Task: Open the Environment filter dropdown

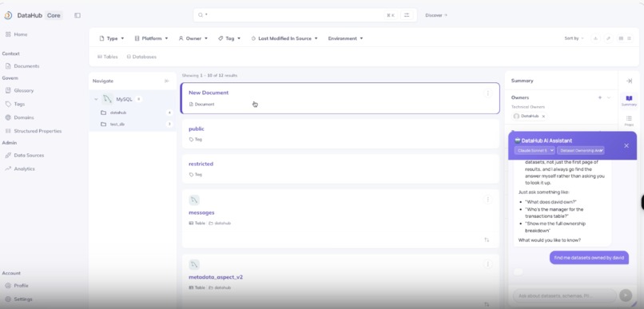Action: (x=345, y=38)
